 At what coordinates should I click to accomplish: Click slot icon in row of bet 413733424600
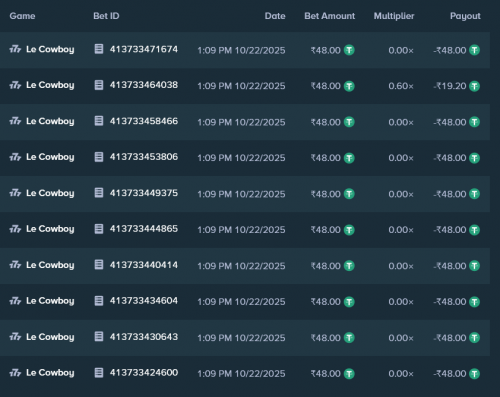click(x=15, y=373)
